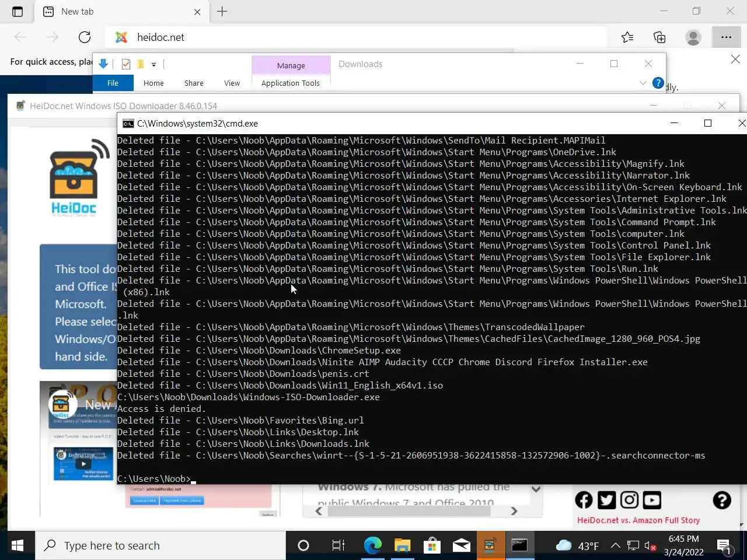747x560 pixels.
Task: Click the Edge profile avatar
Action: 693,37
